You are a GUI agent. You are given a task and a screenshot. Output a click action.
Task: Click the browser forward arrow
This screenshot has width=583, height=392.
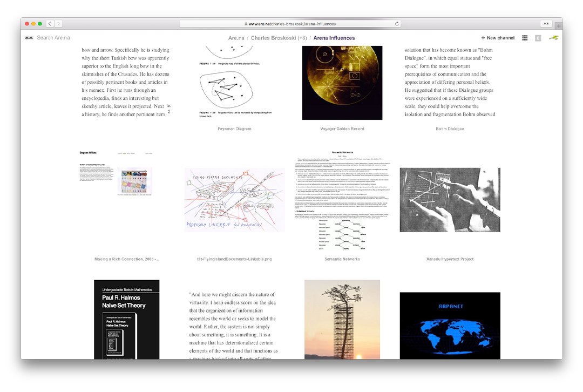tap(58, 24)
